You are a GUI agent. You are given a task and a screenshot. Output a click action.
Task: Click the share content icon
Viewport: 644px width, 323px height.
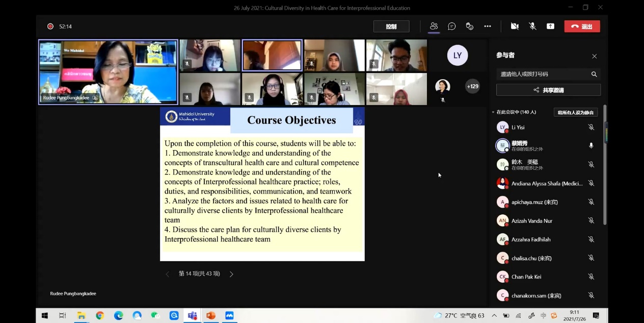coord(550,27)
